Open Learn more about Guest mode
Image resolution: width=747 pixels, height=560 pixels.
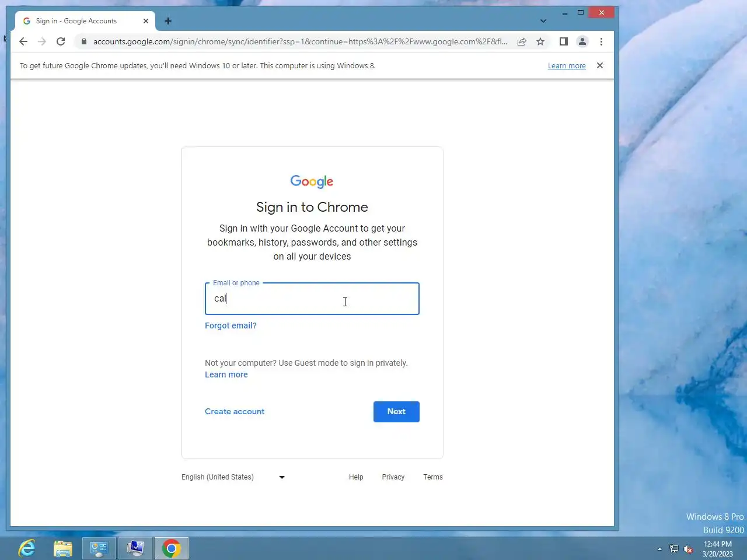tap(226, 374)
